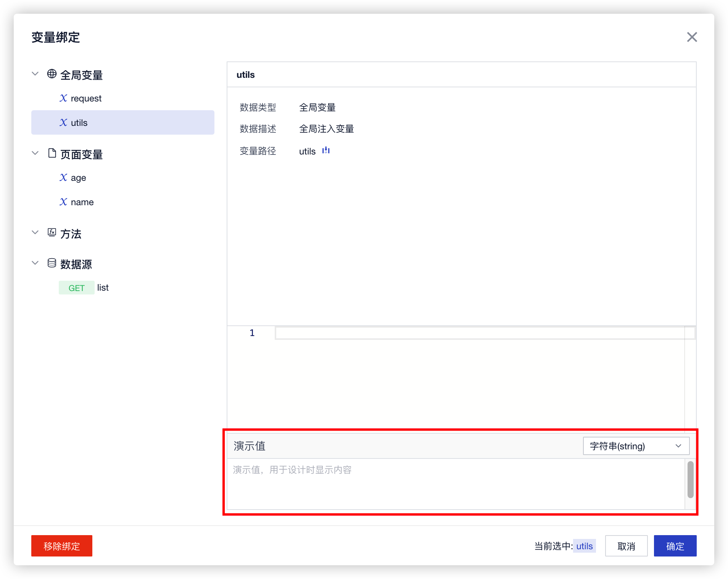The image size is (728, 579).
Task: Collapse the 页面变量 section
Action: tap(35, 153)
